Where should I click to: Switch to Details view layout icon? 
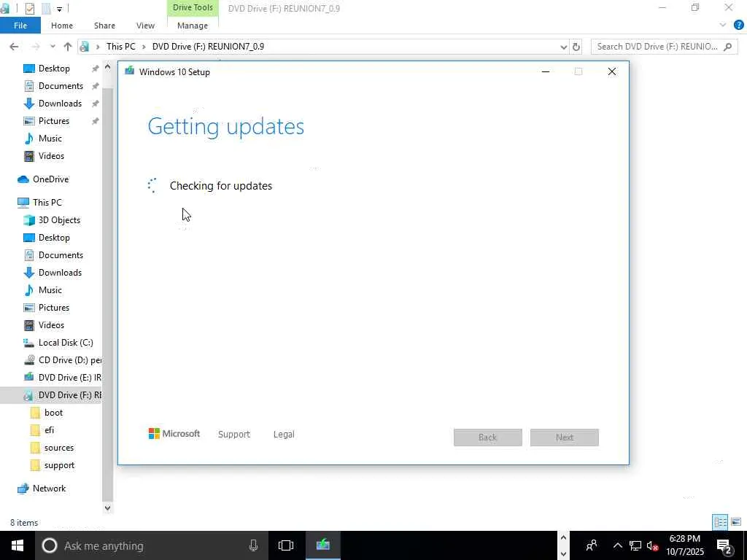point(720,522)
